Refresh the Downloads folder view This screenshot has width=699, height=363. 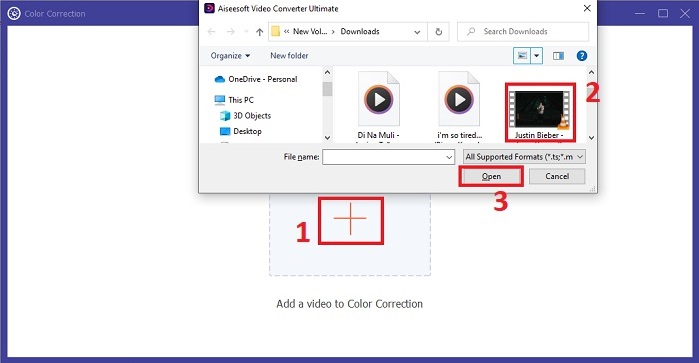(x=439, y=32)
